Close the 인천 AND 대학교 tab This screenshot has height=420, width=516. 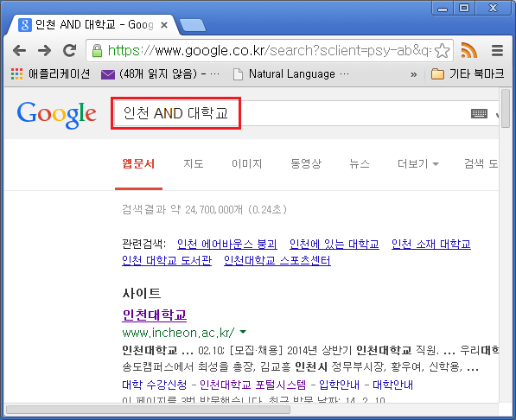164,25
